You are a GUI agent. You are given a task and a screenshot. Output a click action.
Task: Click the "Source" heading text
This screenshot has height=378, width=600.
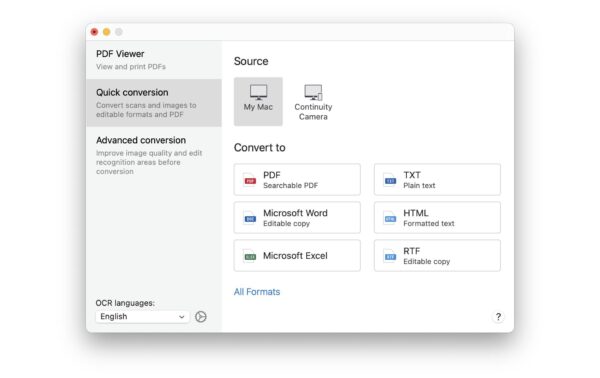pos(251,61)
